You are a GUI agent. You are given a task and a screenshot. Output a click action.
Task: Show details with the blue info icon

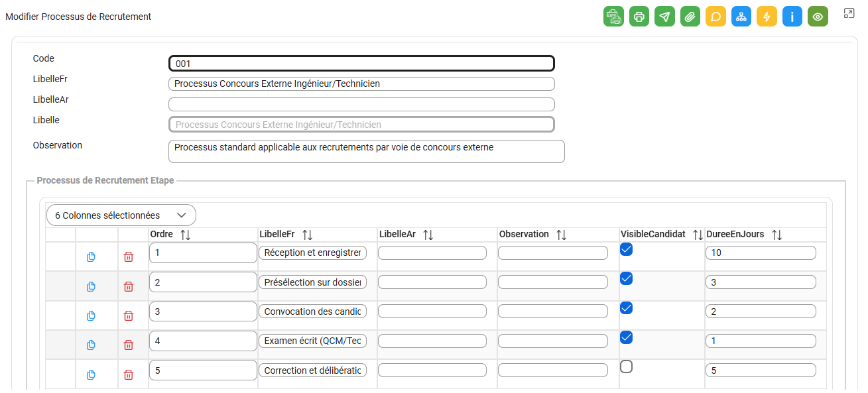(x=792, y=17)
